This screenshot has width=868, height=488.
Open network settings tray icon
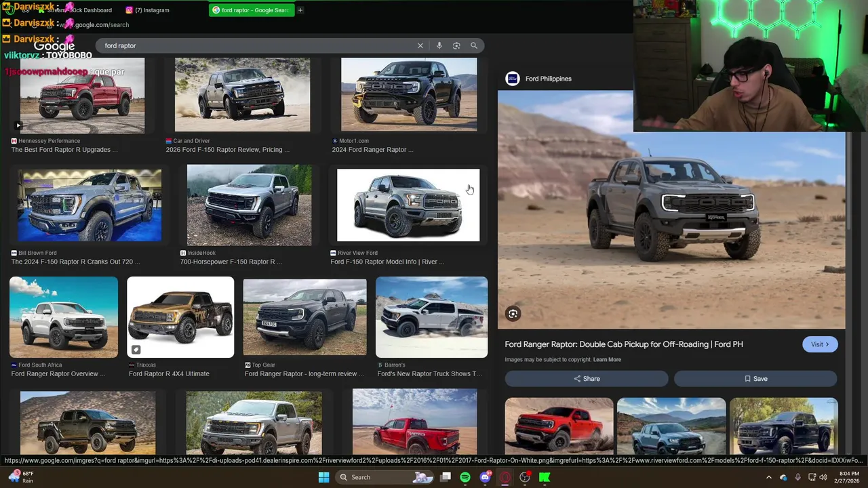(x=812, y=477)
